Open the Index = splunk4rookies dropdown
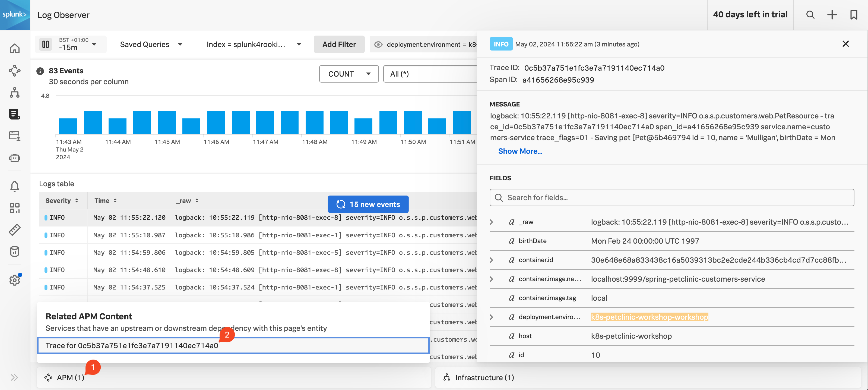 pos(254,45)
